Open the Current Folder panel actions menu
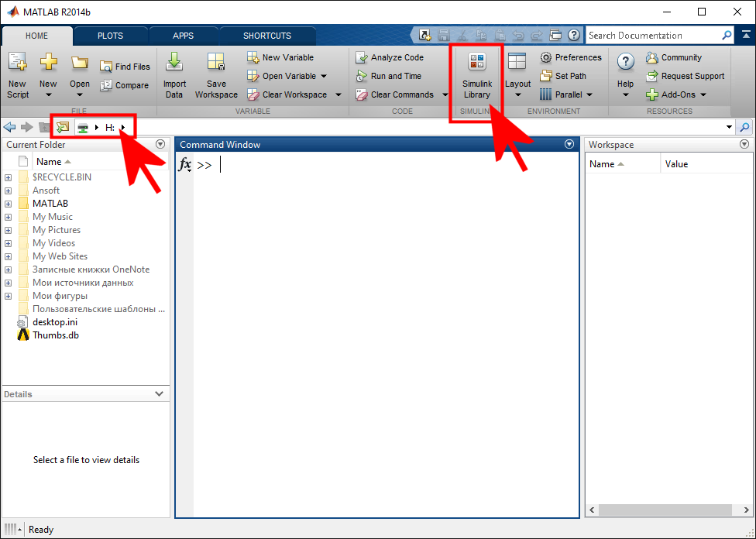 click(160, 144)
